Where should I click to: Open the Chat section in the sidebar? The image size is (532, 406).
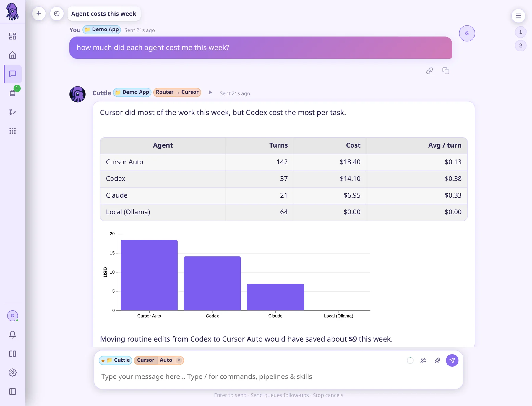pos(12,74)
